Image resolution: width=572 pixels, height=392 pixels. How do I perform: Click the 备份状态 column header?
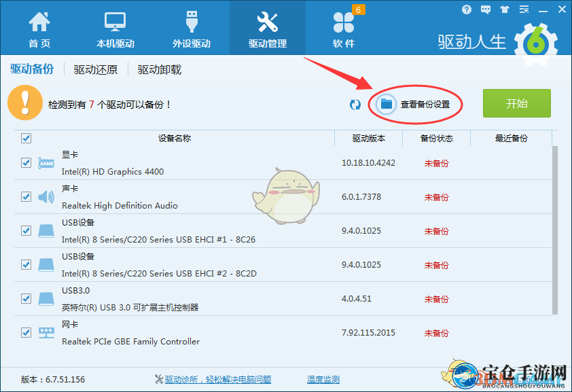tap(436, 138)
